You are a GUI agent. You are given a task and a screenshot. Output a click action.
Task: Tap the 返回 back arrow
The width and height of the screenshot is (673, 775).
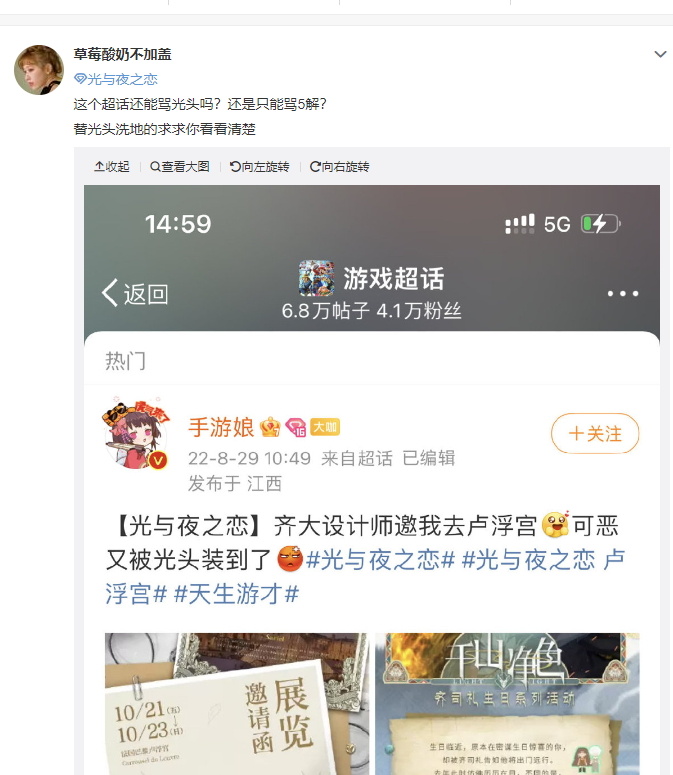pyautogui.click(x=134, y=293)
